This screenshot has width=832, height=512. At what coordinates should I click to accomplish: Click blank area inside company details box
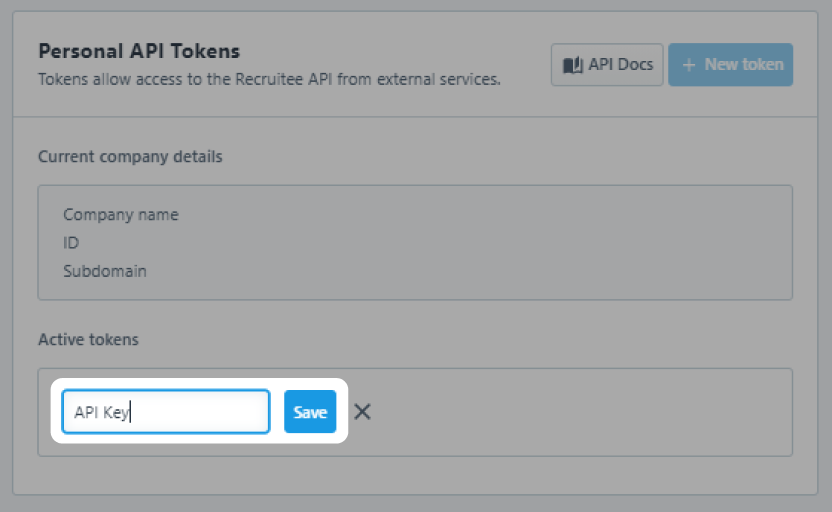click(500, 243)
